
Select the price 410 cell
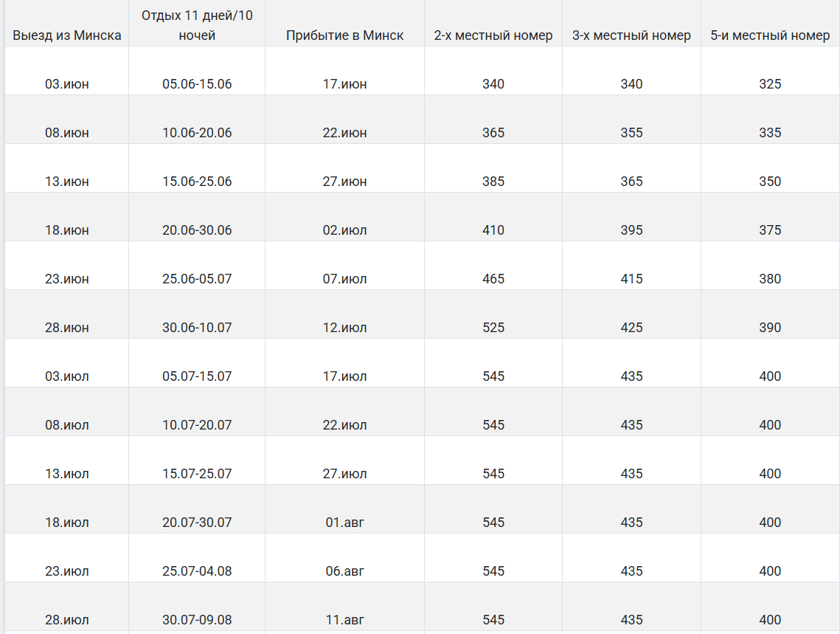point(493,230)
